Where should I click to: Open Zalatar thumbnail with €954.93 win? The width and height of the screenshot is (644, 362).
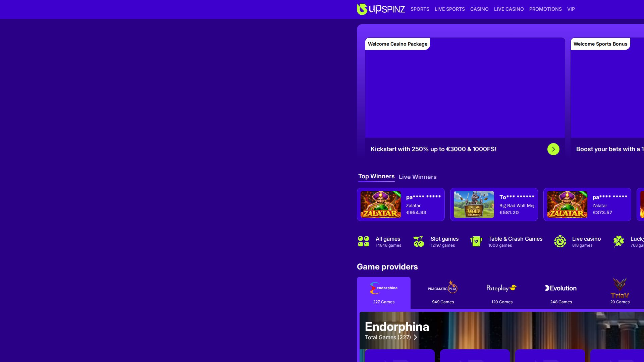click(x=381, y=204)
